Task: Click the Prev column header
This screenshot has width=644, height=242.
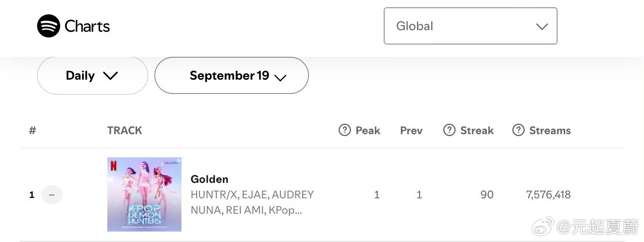Action: 411,131
